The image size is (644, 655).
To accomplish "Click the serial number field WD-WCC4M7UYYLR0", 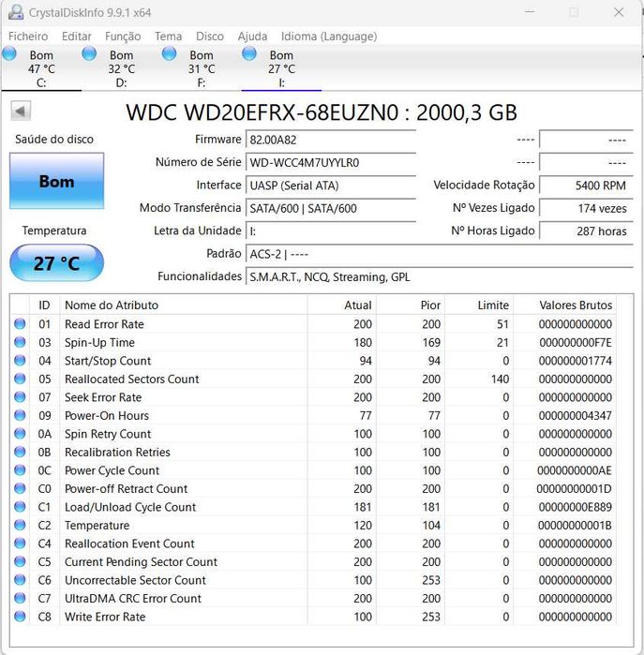I will [x=331, y=162].
